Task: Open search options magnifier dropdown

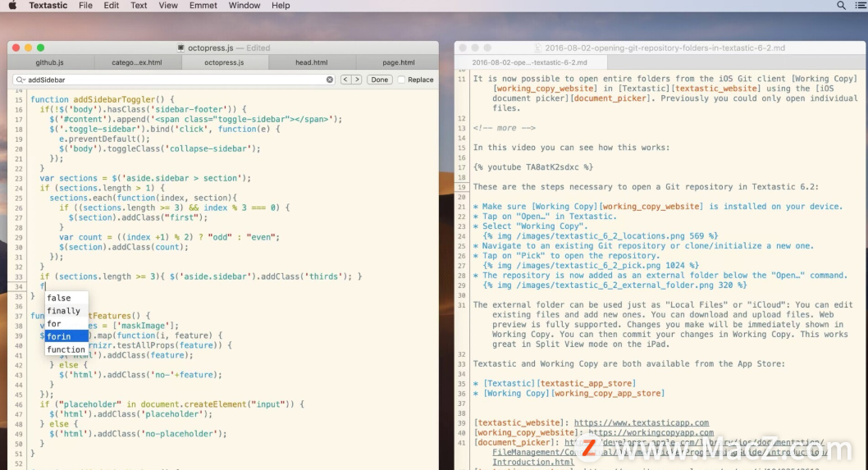Action: coord(21,80)
